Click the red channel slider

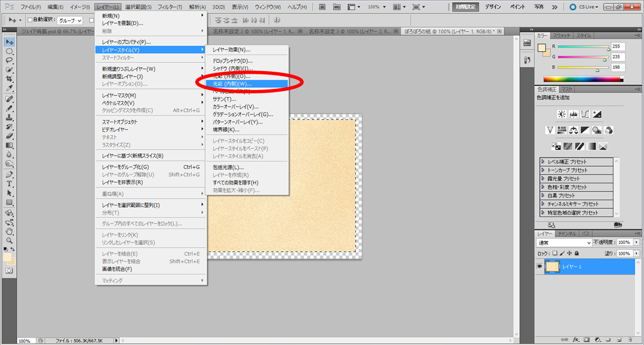click(x=583, y=47)
